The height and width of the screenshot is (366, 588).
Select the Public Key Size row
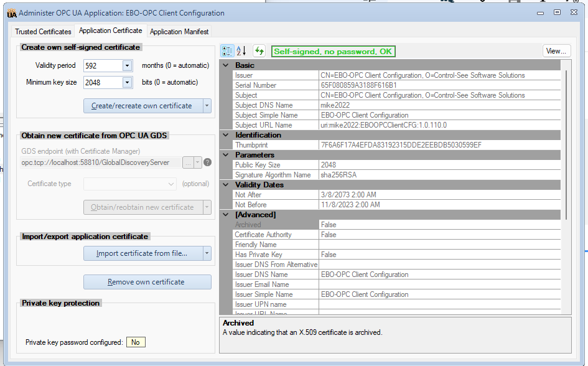397,165
